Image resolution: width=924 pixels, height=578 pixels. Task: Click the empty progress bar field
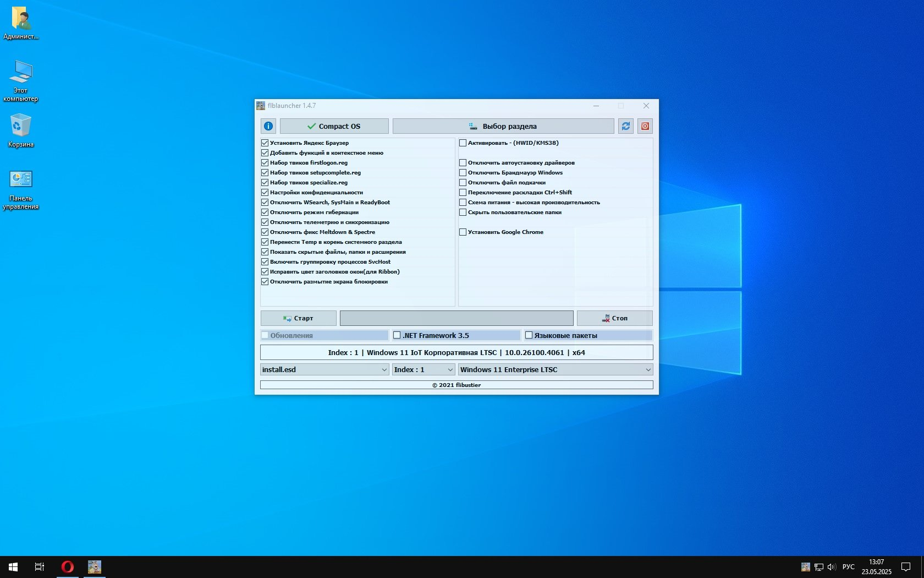[457, 318]
